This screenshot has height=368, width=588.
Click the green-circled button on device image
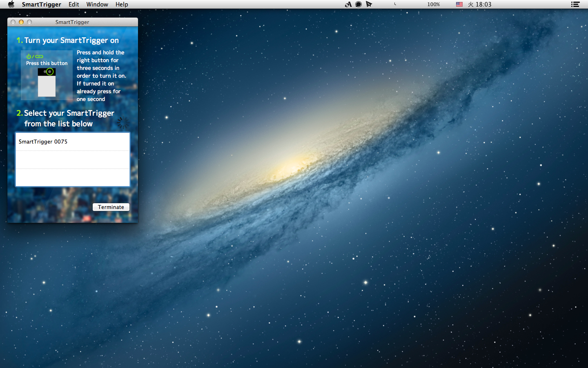pos(50,72)
